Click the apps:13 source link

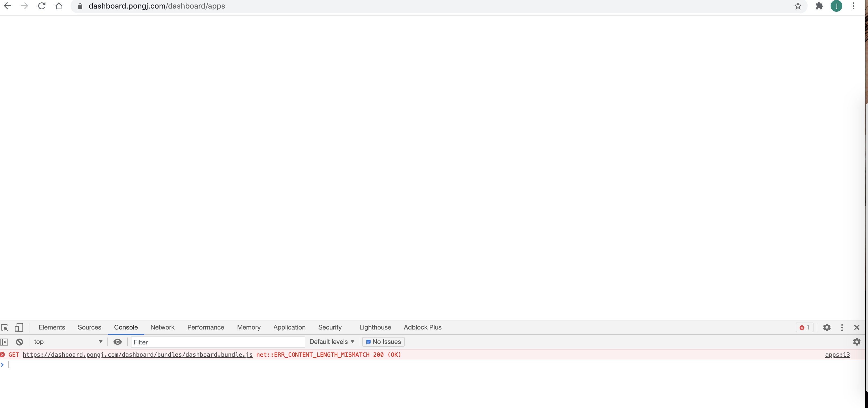837,355
